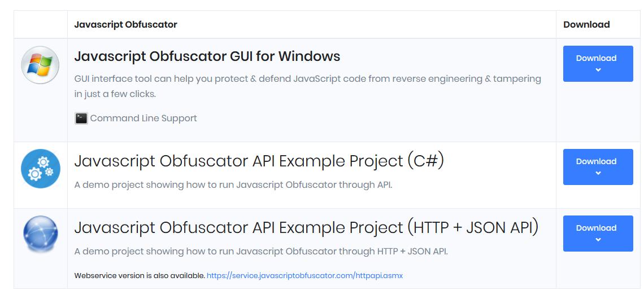Expand the C# example project download chevron
The image size is (644, 308).
598,173
